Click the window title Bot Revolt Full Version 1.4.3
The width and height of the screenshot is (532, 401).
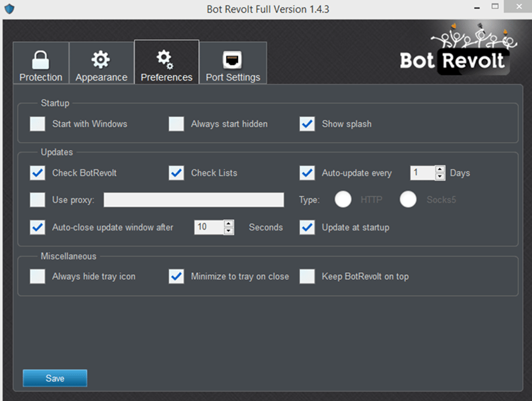click(268, 9)
